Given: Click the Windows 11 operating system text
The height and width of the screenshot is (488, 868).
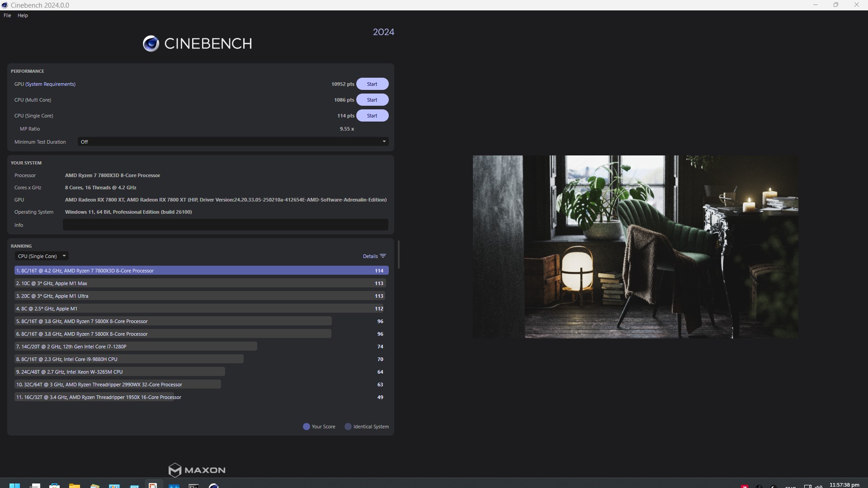Looking at the screenshot, I should click(128, 212).
